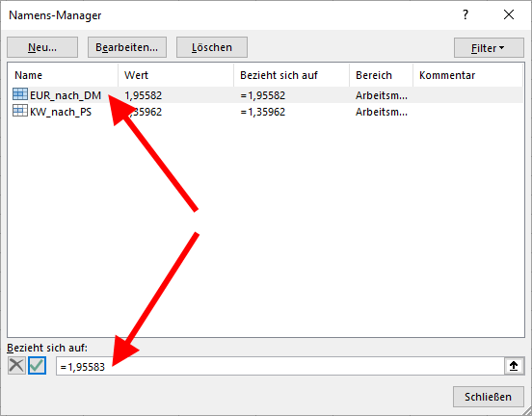This screenshot has height=416, width=532.
Task: Click the gray X cancel edit icon
Action: [x=16, y=366]
